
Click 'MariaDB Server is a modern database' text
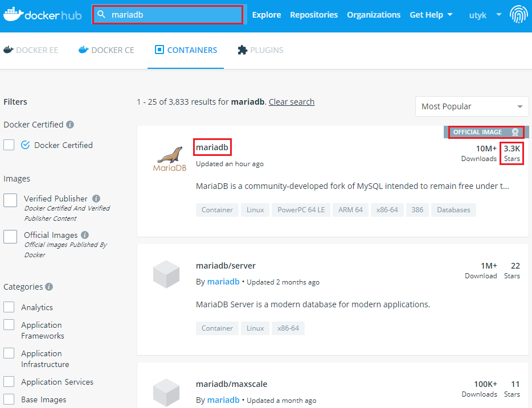(x=313, y=304)
